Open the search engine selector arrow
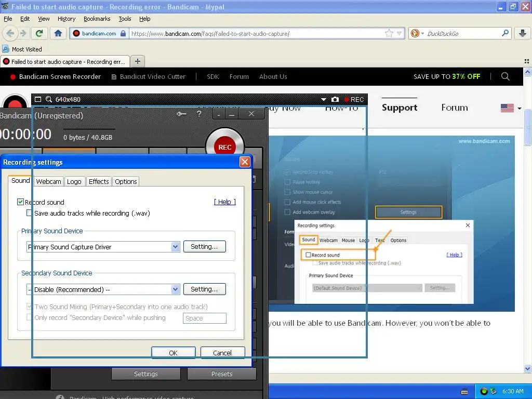The height and width of the screenshot is (399, 532). (422, 34)
